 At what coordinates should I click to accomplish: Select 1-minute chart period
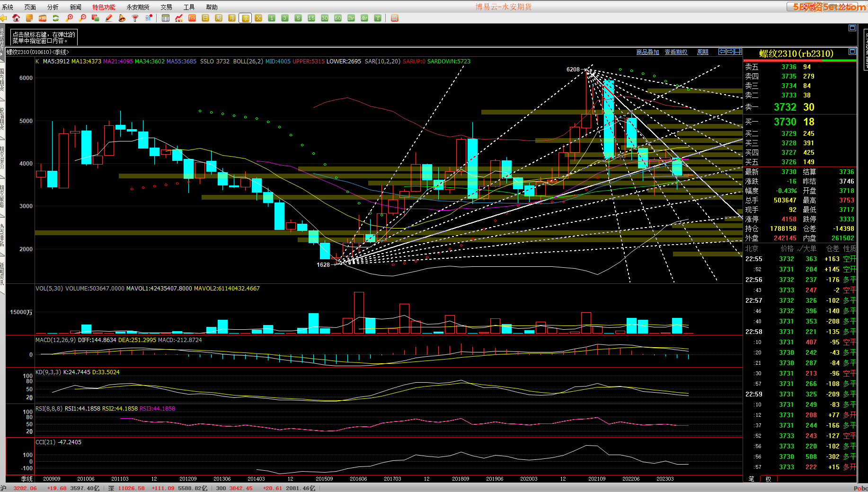coord(272,18)
